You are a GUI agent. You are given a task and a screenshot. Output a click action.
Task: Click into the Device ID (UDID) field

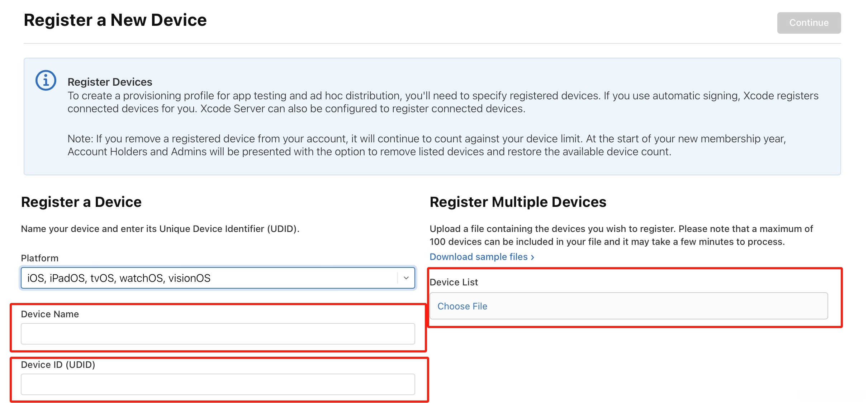[218, 384]
